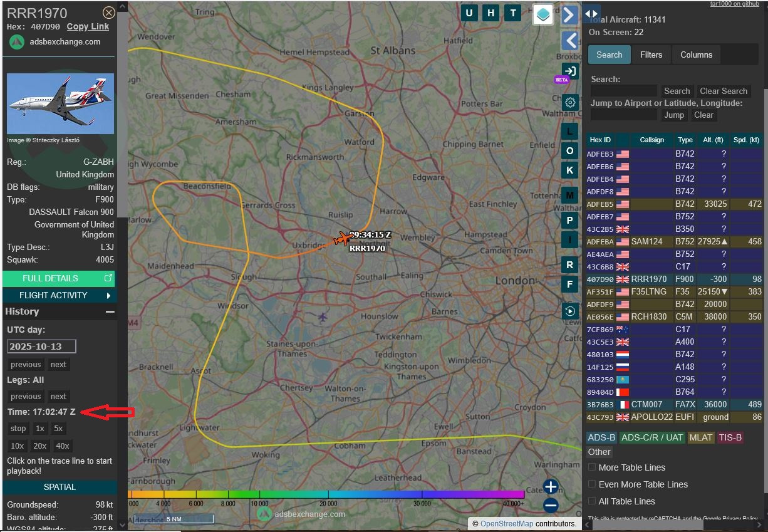Click the zoom in plus button
Image resolution: width=768 pixels, height=532 pixels.
pyautogui.click(x=551, y=487)
